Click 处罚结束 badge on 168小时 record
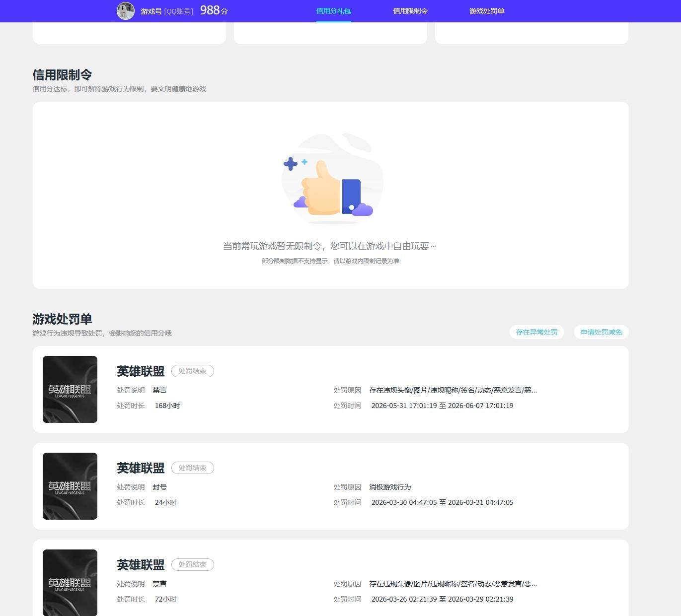 (x=193, y=371)
